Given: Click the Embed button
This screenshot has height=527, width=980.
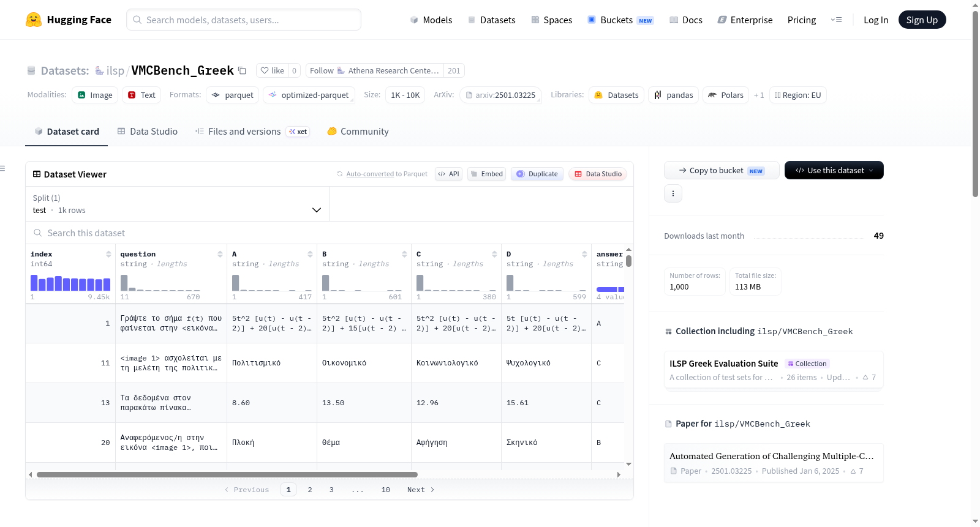Looking at the screenshot, I should point(486,174).
